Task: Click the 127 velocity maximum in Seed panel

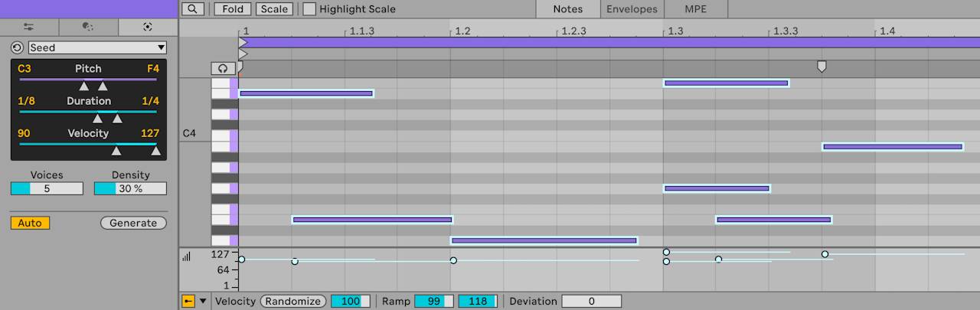Action: (x=150, y=133)
